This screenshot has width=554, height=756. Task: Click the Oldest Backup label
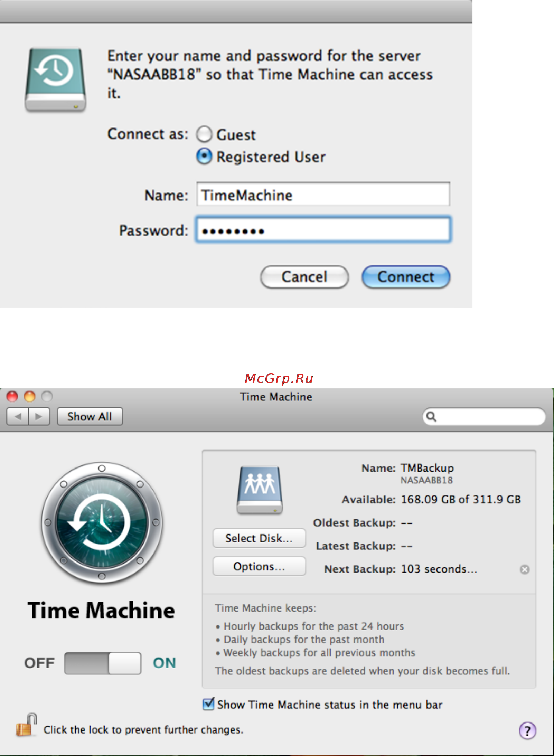point(354,523)
